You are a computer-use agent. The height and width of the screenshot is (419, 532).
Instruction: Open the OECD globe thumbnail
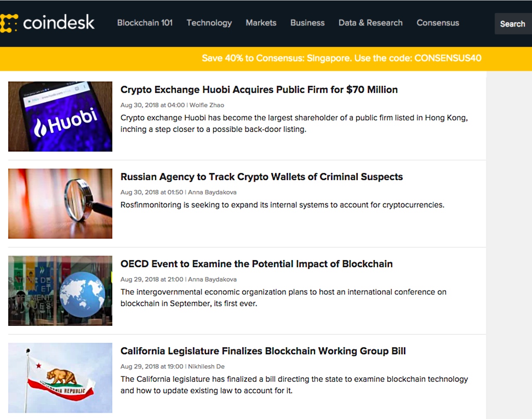(x=60, y=291)
